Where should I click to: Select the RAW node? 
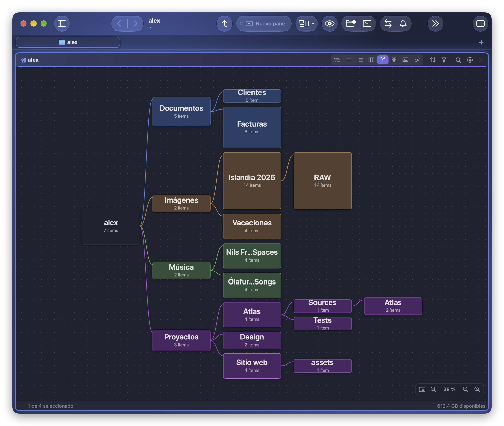pos(322,181)
